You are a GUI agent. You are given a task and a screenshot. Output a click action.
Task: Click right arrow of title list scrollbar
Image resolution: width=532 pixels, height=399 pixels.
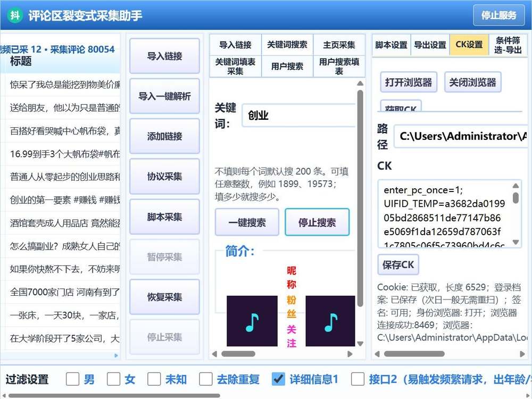pos(117,355)
